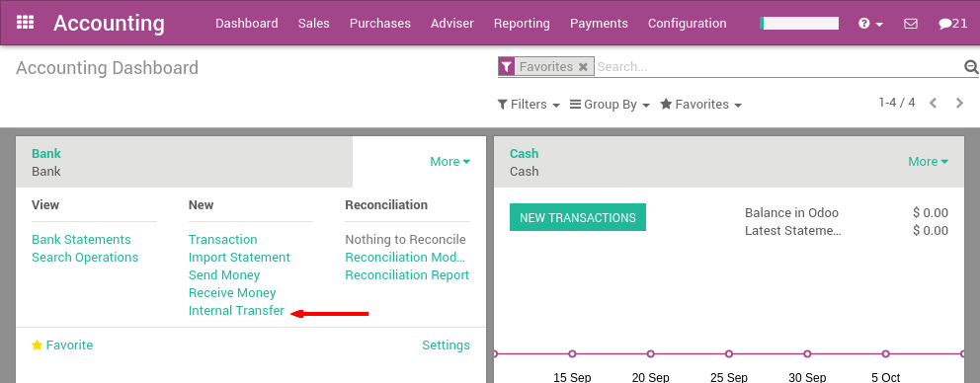
Task: Open the Internal Transfer link
Action: pos(236,311)
